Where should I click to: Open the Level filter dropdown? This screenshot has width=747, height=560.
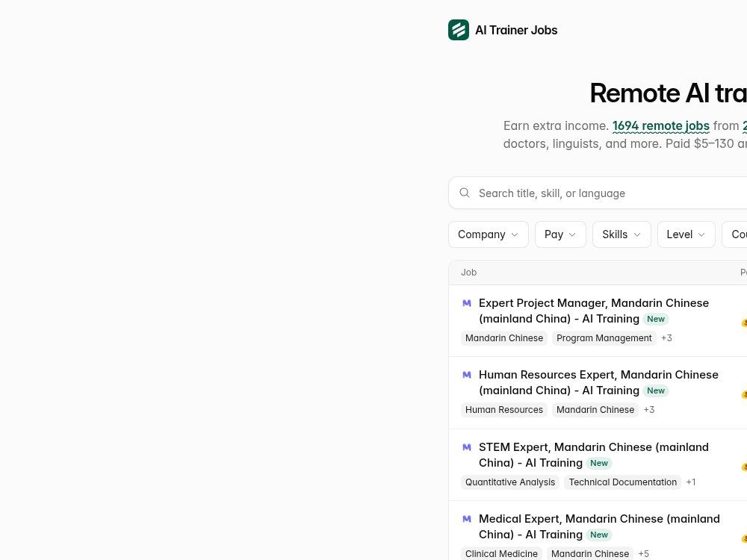tap(686, 234)
